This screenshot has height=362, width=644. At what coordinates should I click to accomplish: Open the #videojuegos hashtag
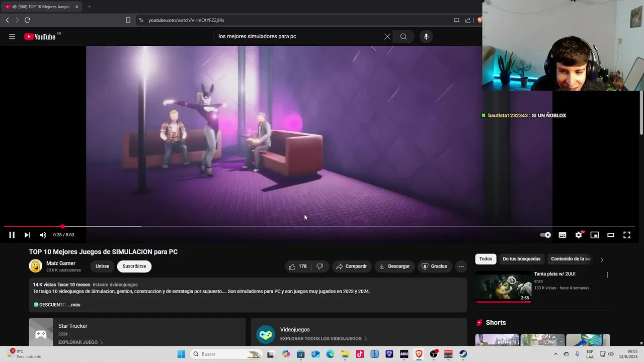coord(124,285)
